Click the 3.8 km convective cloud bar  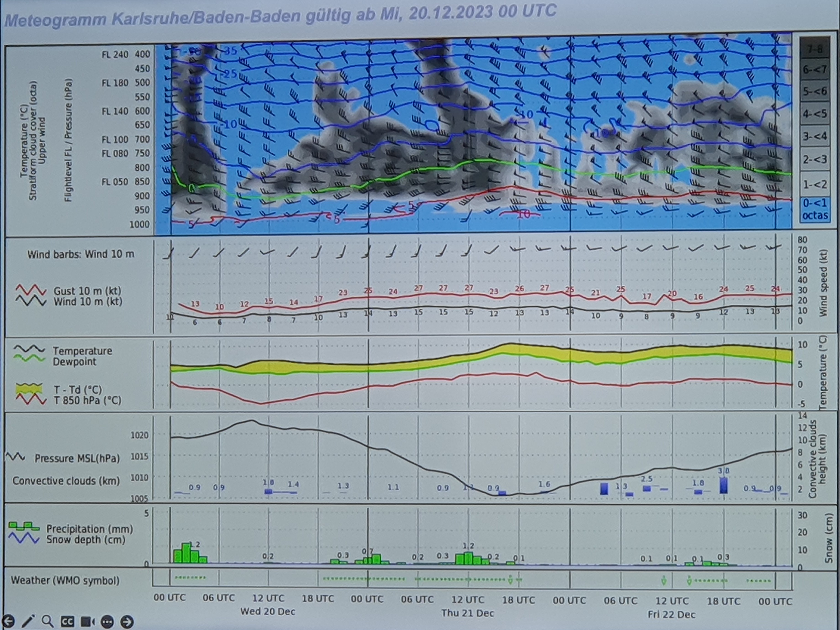coord(724,485)
